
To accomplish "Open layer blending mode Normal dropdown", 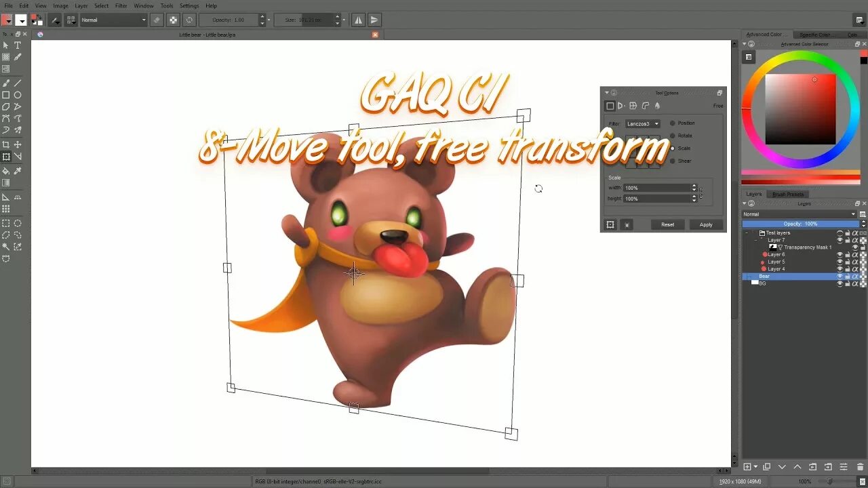I will pos(800,214).
